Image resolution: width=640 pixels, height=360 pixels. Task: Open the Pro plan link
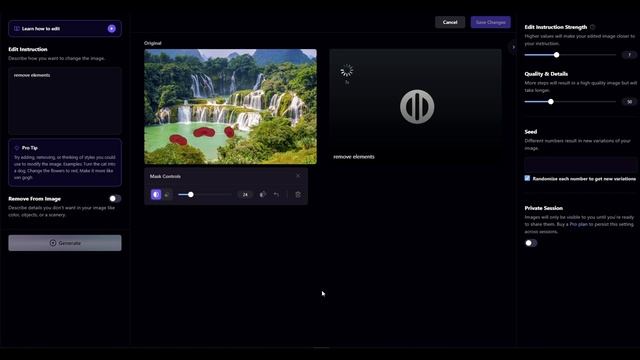578,224
